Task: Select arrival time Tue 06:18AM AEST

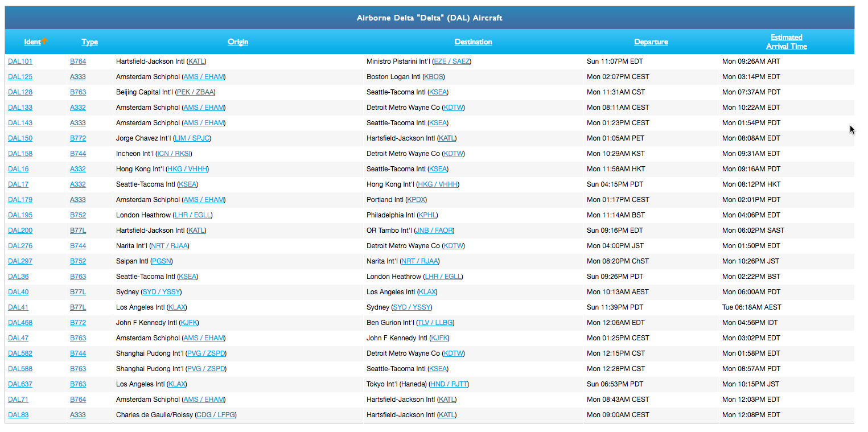Action: (x=752, y=307)
